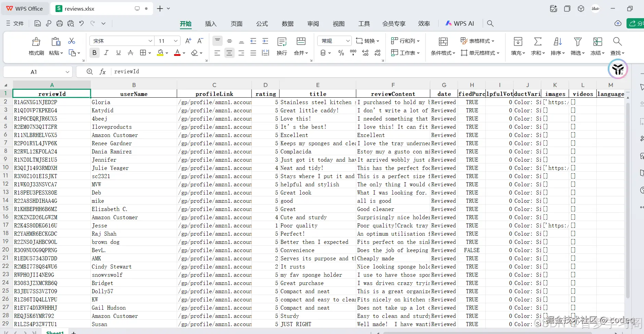Click the zoom magnifier in formula bar
Viewport: 644px width, 334px height.
pyautogui.click(x=90, y=72)
